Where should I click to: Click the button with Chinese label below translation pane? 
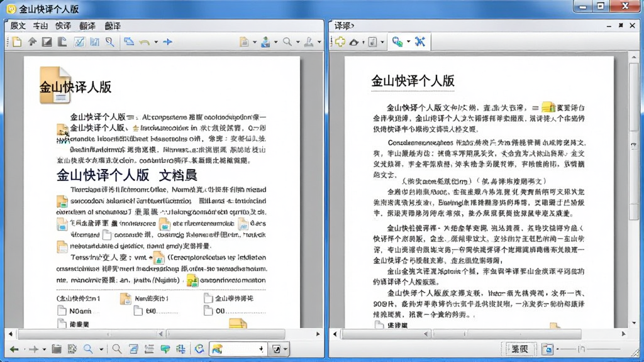pyautogui.click(x=519, y=349)
